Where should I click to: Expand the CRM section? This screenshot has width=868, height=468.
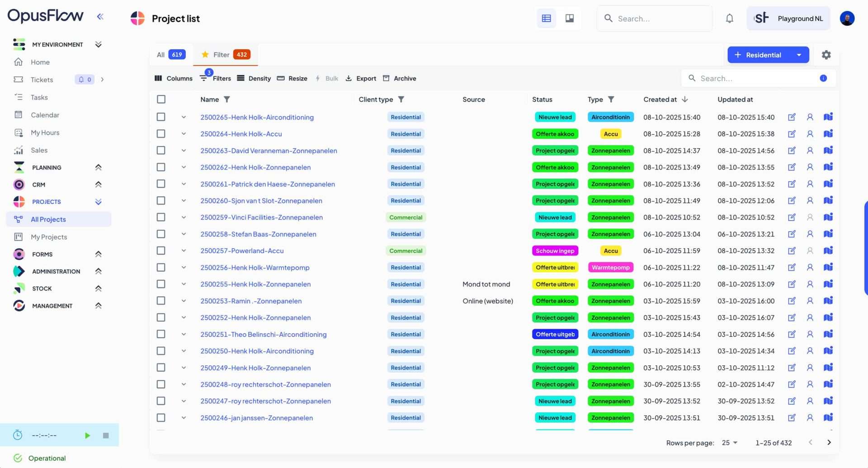click(98, 184)
